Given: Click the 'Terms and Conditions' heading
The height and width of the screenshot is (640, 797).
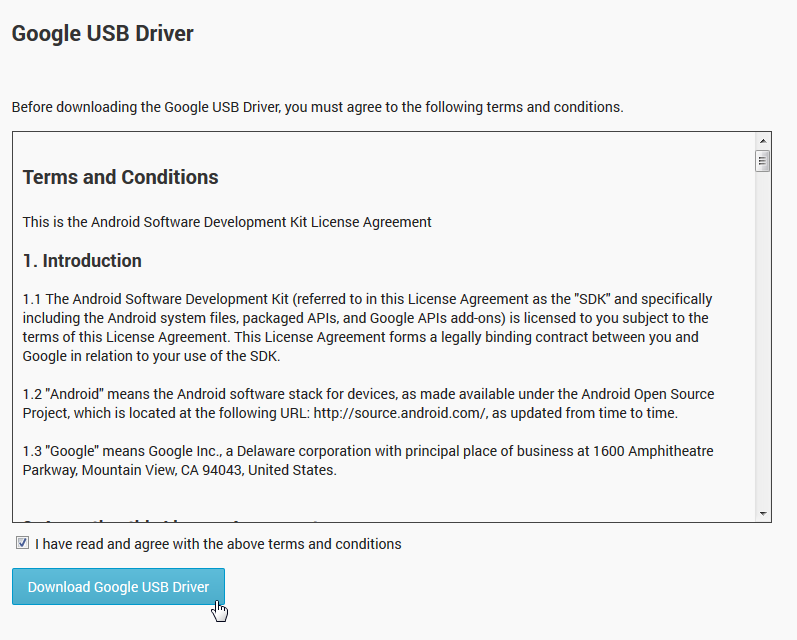Looking at the screenshot, I should (x=120, y=177).
